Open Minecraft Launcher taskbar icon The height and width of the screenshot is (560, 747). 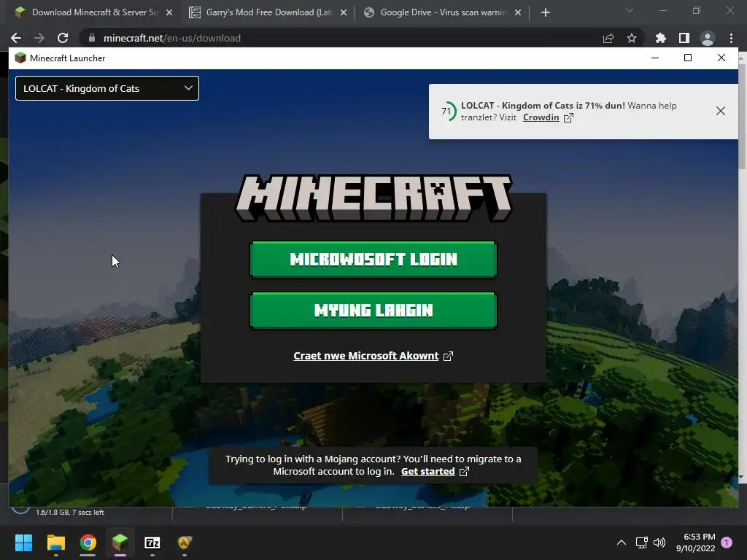pyautogui.click(x=120, y=542)
